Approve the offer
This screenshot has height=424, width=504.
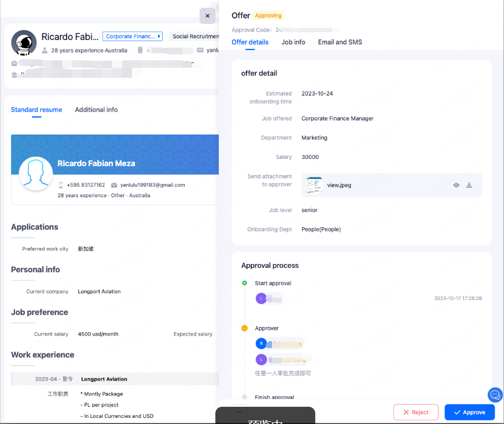click(x=469, y=412)
